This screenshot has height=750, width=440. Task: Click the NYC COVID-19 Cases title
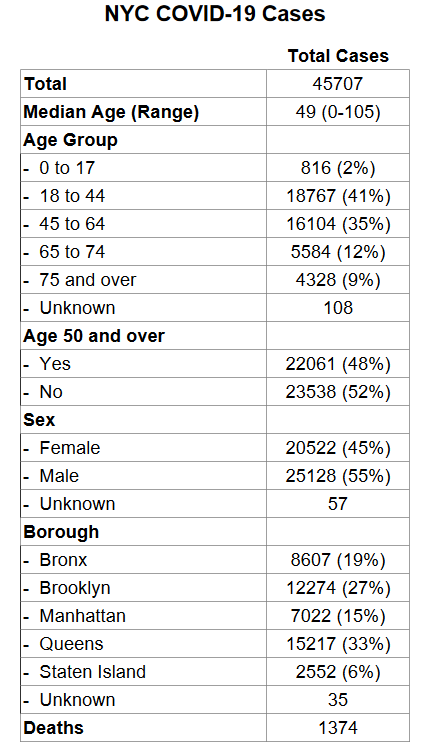215,14
